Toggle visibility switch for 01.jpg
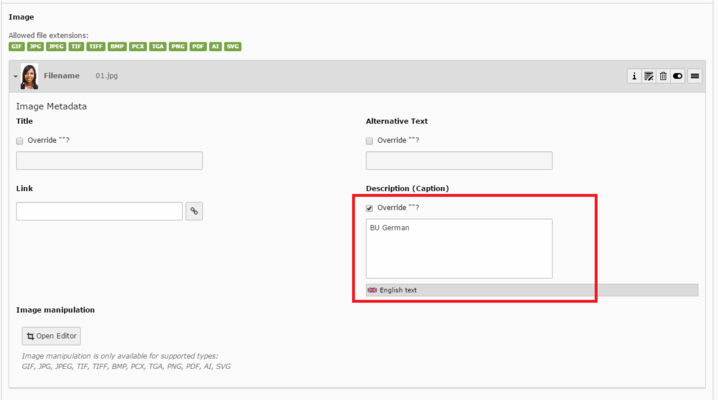 (677, 76)
